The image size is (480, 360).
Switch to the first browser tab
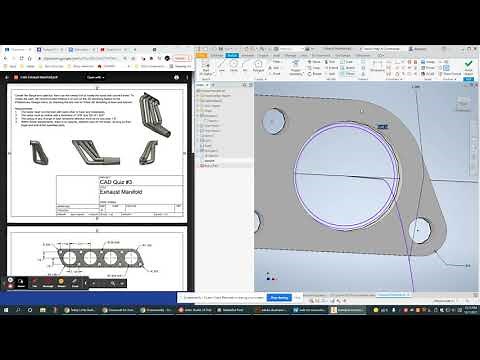17,49
